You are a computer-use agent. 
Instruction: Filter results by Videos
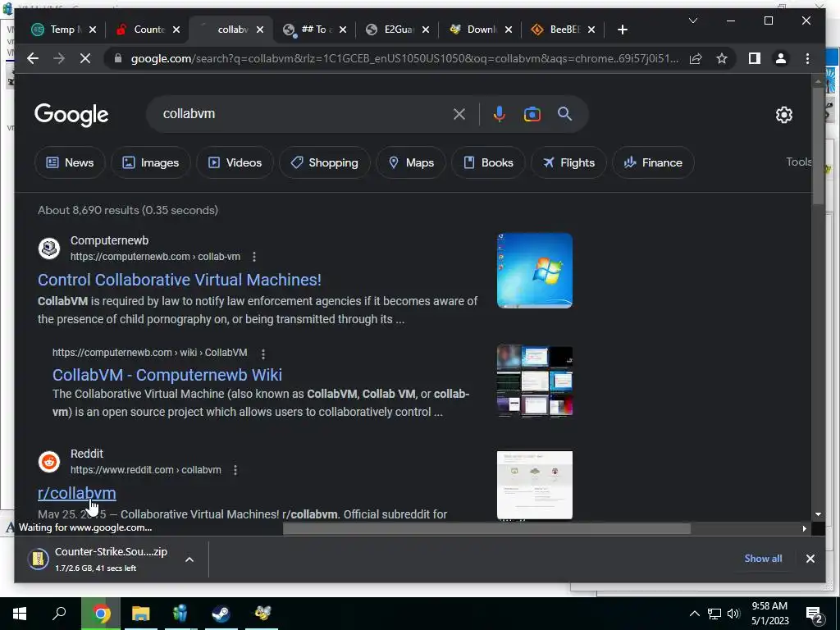[235, 162]
